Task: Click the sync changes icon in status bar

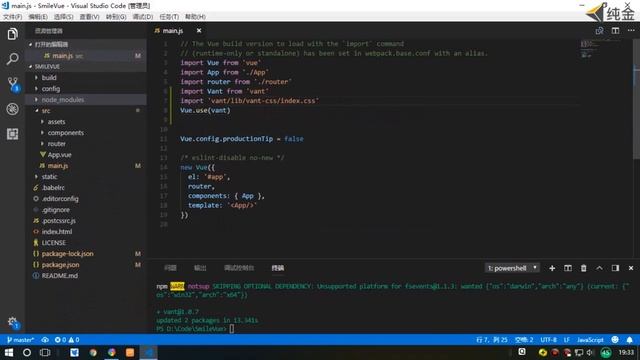Action: click(45, 340)
